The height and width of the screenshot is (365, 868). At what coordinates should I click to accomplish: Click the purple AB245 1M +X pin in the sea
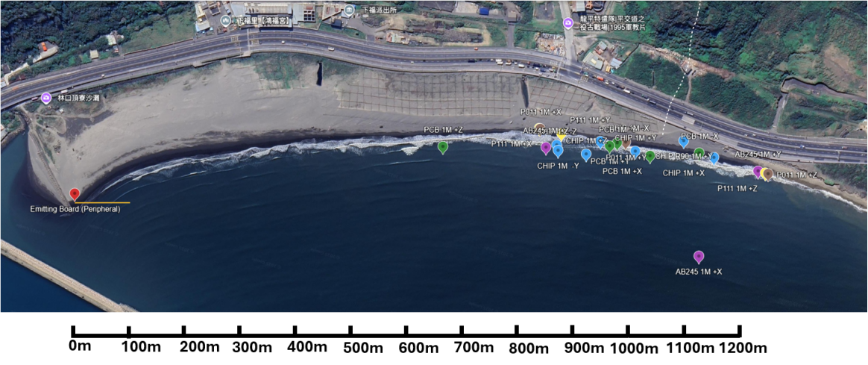(x=699, y=257)
